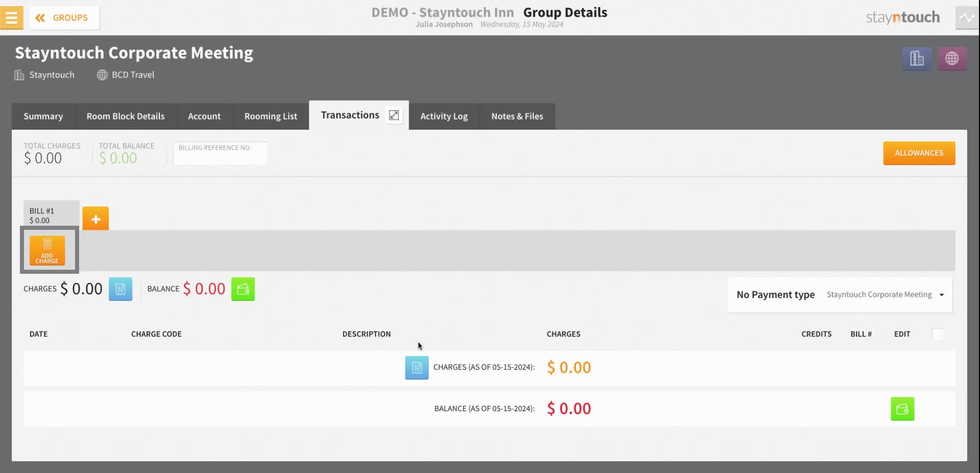Click the BILL # column header
This screenshot has height=473, width=980.
pyautogui.click(x=861, y=334)
